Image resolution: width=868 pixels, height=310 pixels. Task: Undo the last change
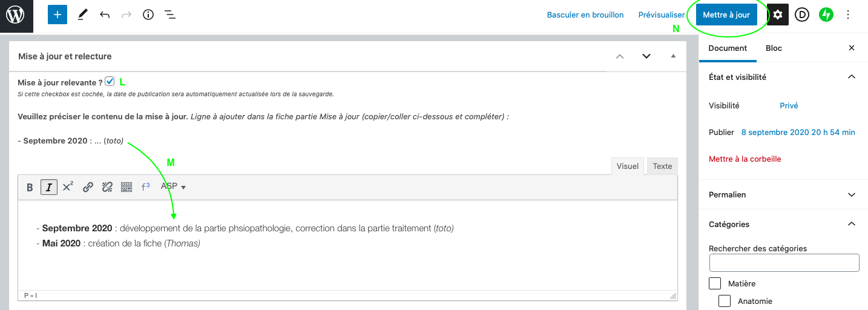pos(105,15)
